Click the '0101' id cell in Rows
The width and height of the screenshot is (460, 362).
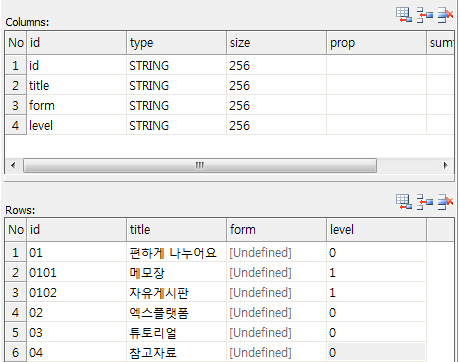coord(76,272)
